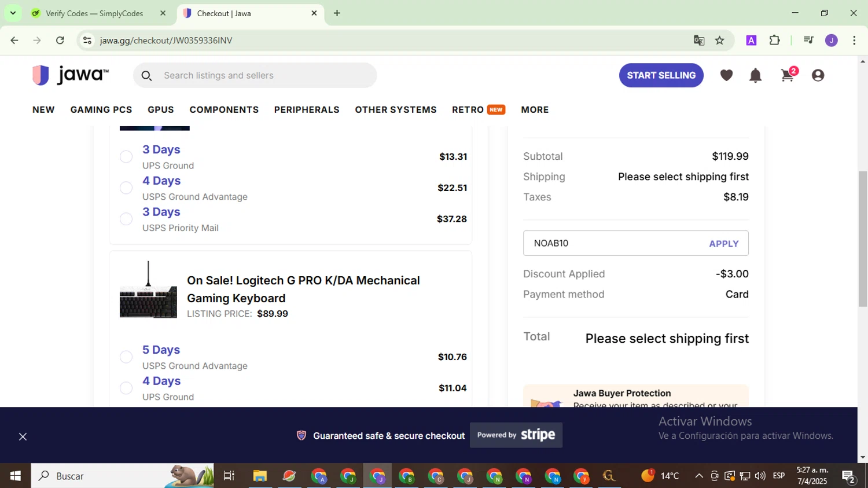Open the media control icon in toolbar
Image resolution: width=868 pixels, height=488 pixels.
click(x=808, y=41)
